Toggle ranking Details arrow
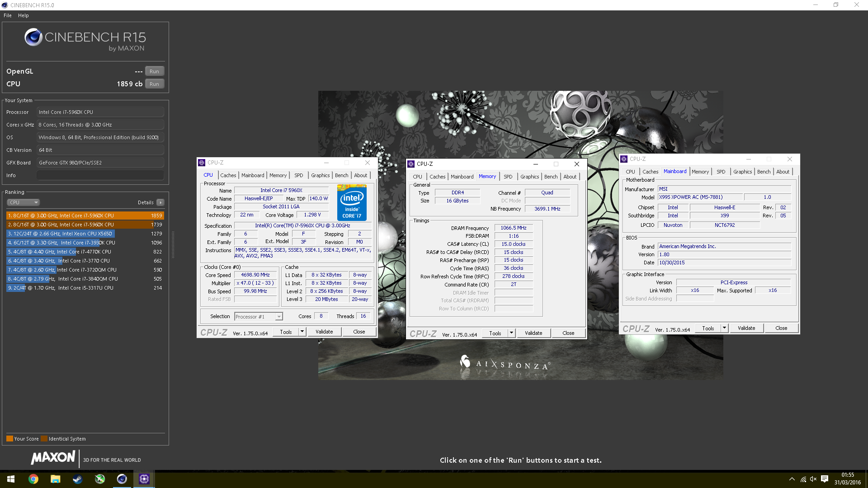 click(160, 202)
